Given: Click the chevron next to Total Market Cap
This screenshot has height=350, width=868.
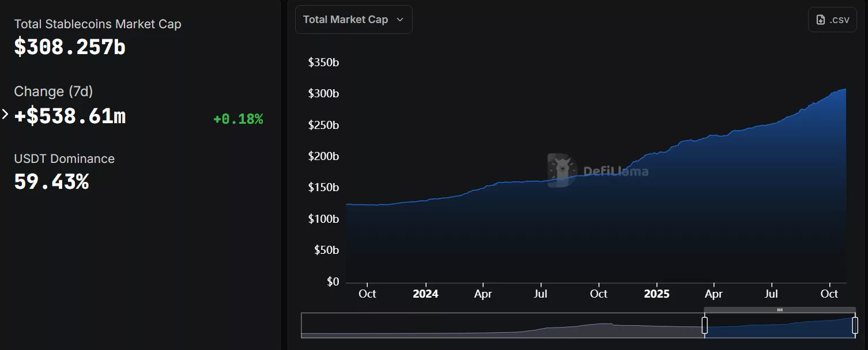Looking at the screenshot, I should point(400,20).
